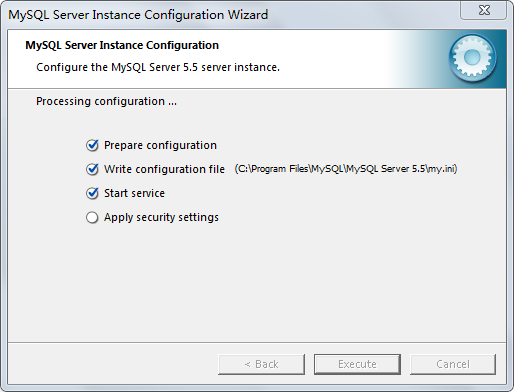Click the Processing configuration status text
Screen dimensions: 514x392
tap(106, 101)
